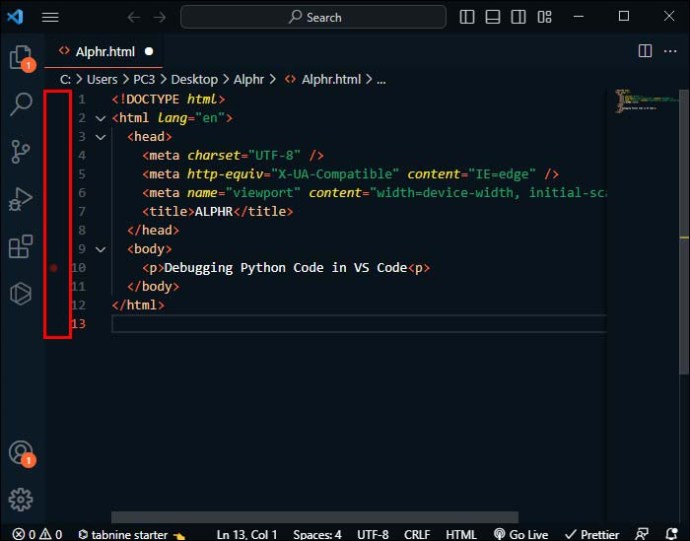Open the notifications bell in status bar

click(672, 534)
